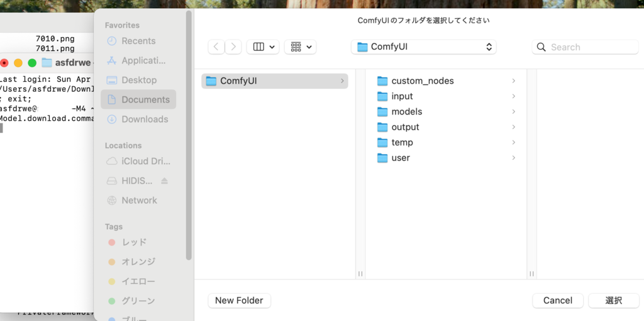Click the second column resize handle
The image size is (644, 321).
point(531,274)
